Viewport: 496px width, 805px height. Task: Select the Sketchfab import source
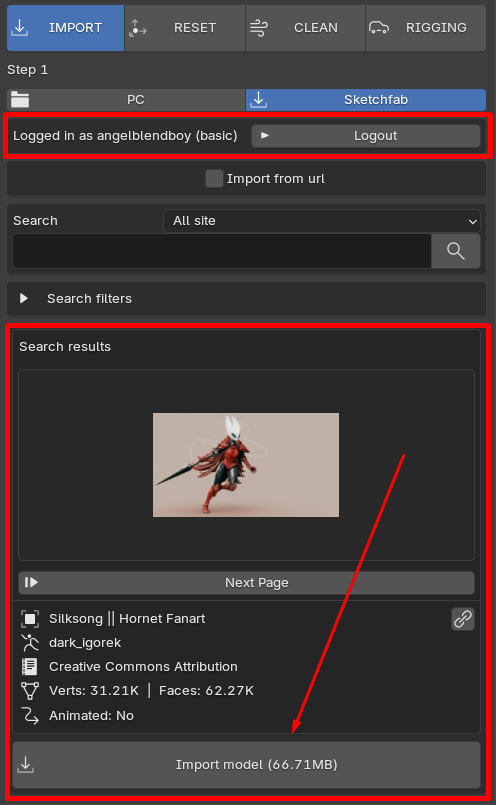366,100
